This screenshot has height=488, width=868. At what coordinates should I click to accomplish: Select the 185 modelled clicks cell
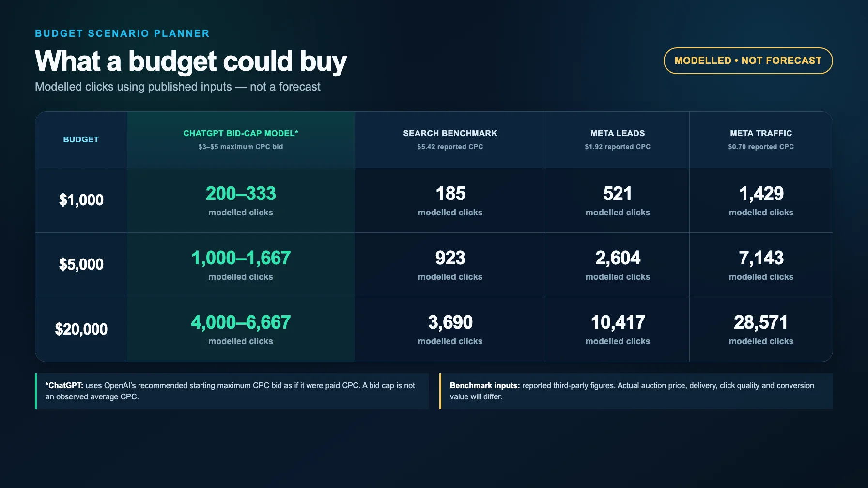450,200
